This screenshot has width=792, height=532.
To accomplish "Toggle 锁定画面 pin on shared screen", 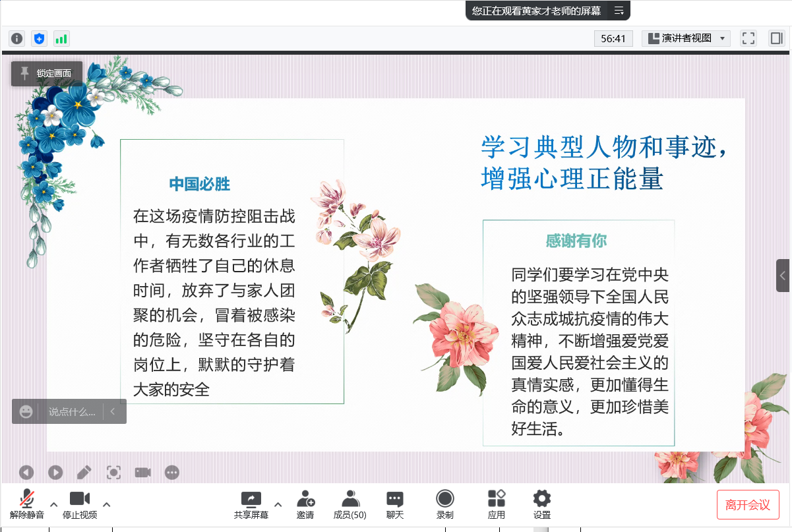I will [47, 73].
